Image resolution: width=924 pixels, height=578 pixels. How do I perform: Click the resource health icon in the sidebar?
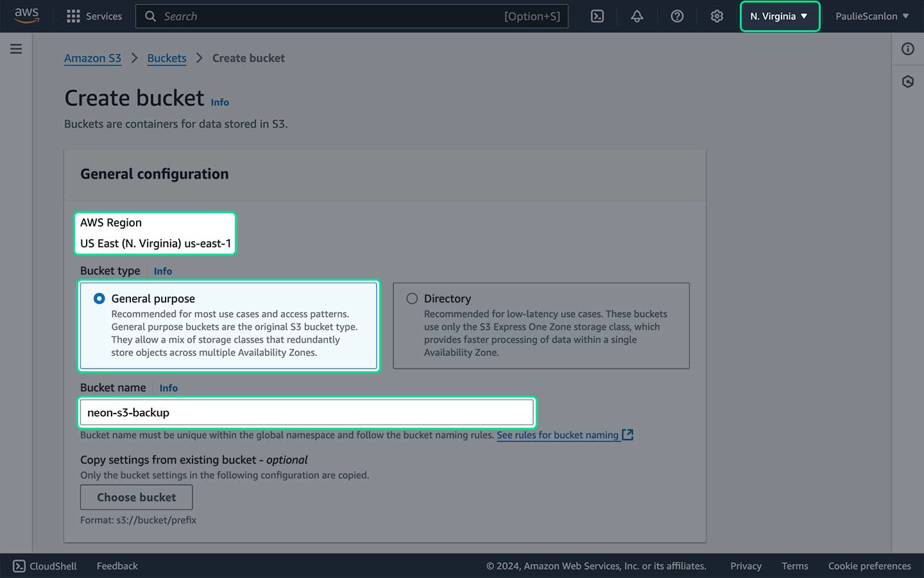(907, 82)
